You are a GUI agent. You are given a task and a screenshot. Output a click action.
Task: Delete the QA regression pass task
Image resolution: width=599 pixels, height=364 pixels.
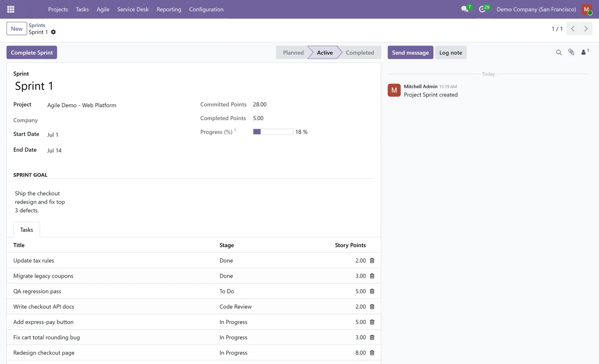pyautogui.click(x=372, y=291)
